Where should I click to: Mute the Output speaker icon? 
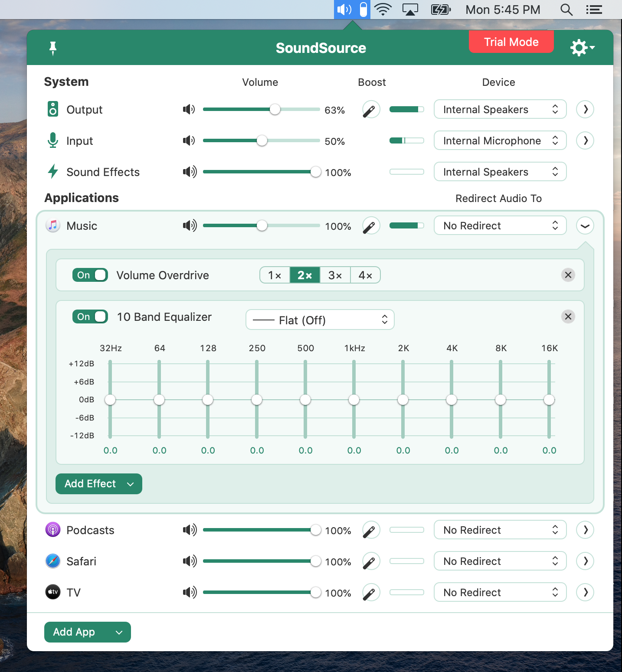[x=189, y=109]
